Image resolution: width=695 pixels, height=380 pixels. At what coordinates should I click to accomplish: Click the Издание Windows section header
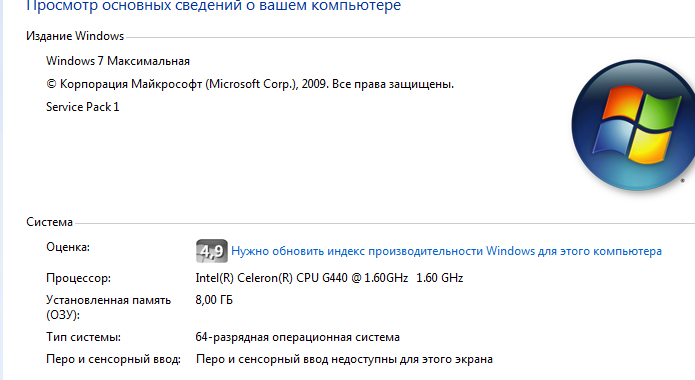tap(75, 36)
